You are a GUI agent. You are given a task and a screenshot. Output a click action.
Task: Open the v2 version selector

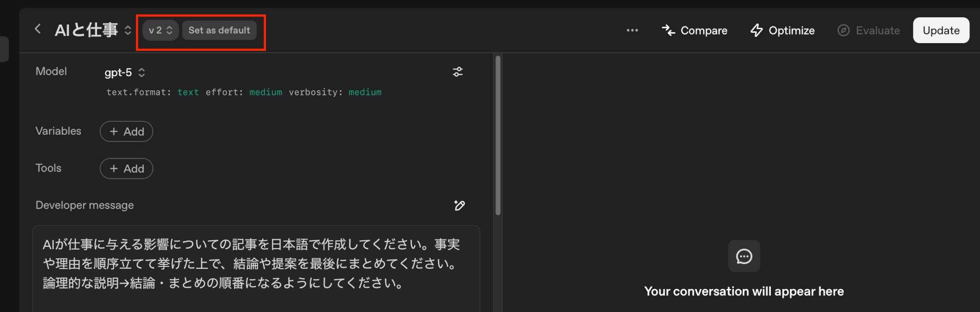point(160,30)
